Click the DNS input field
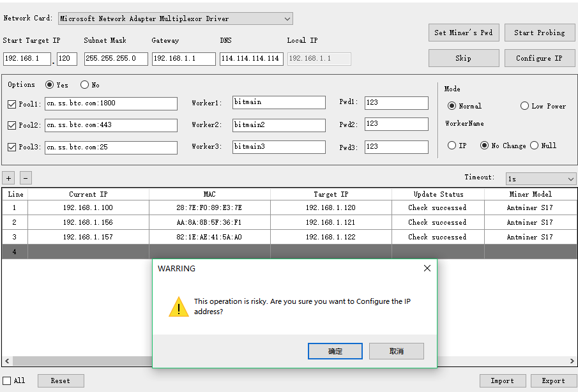This screenshot has width=578, height=392. click(252, 59)
